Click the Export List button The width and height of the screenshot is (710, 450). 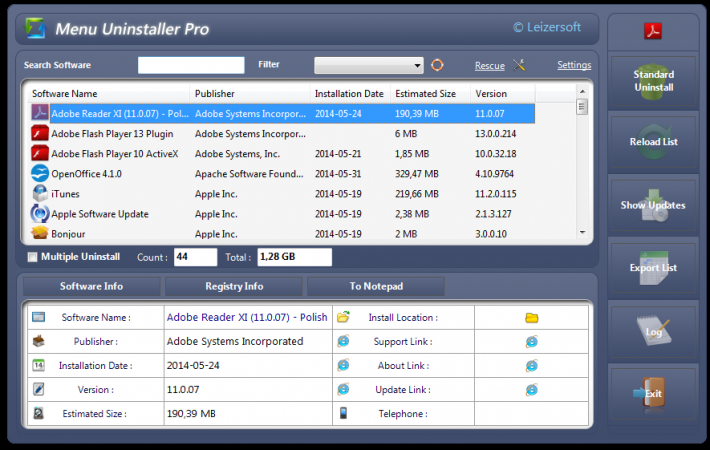click(x=653, y=268)
